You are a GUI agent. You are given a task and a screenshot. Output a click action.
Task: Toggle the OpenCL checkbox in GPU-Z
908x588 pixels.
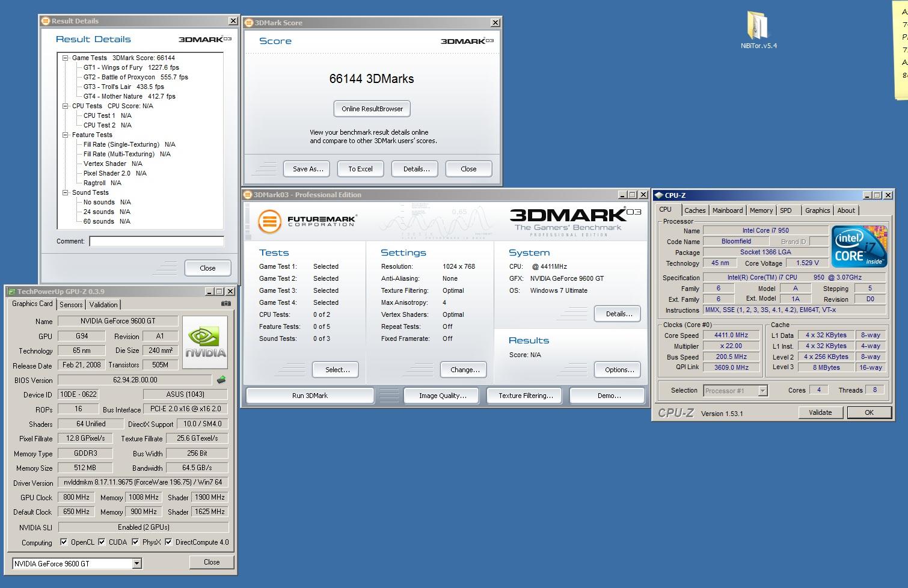pyautogui.click(x=64, y=542)
